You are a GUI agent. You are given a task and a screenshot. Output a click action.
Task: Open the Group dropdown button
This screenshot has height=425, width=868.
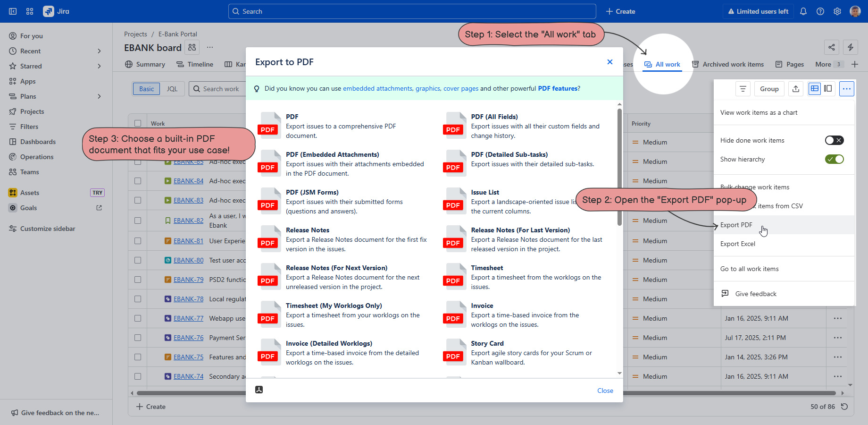[x=769, y=89]
